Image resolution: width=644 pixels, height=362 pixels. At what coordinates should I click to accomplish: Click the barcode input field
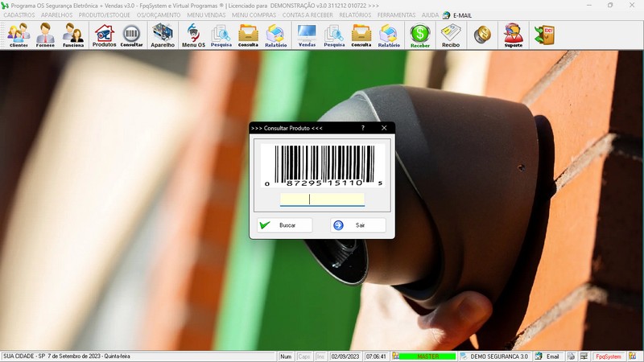coord(322,199)
